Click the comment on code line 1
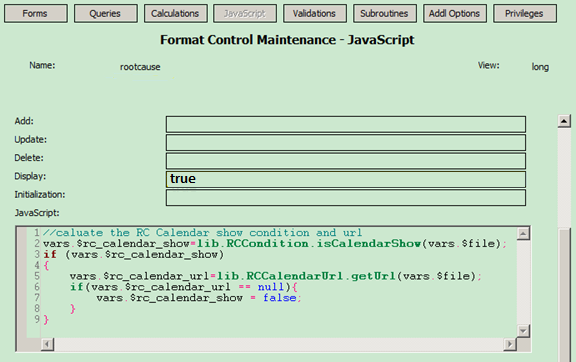Image resolution: width=576 pixels, height=362 pixels. tap(202, 233)
